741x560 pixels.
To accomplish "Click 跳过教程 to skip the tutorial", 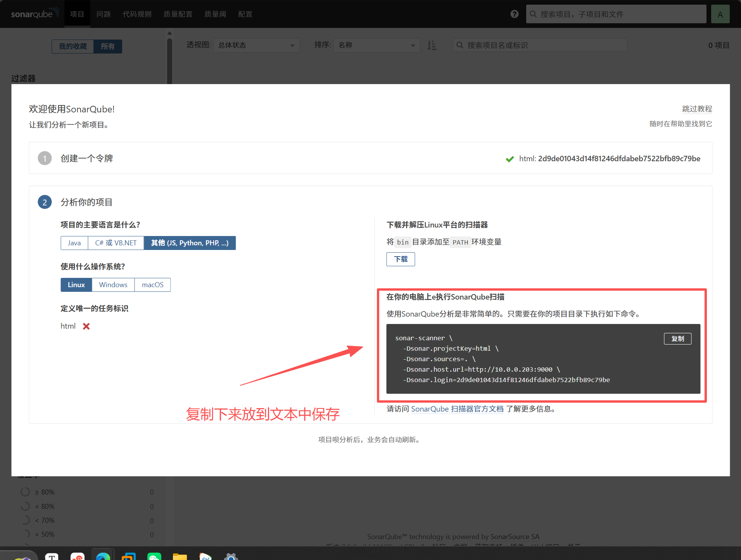I will tap(697, 109).
